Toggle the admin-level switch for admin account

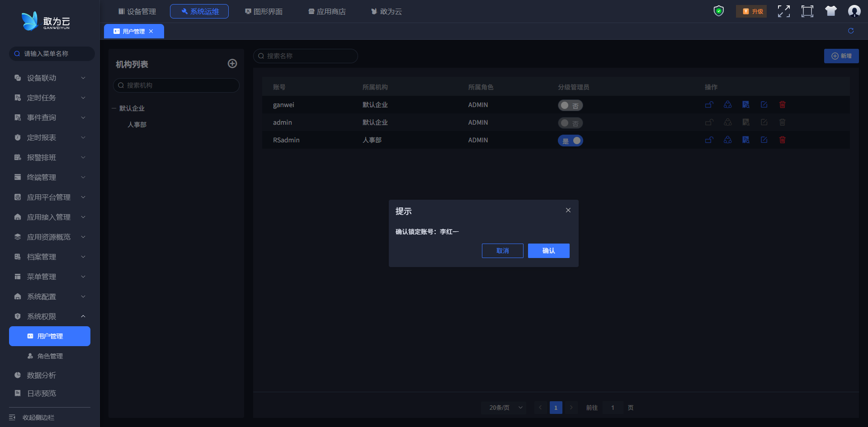(x=570, y=123)
